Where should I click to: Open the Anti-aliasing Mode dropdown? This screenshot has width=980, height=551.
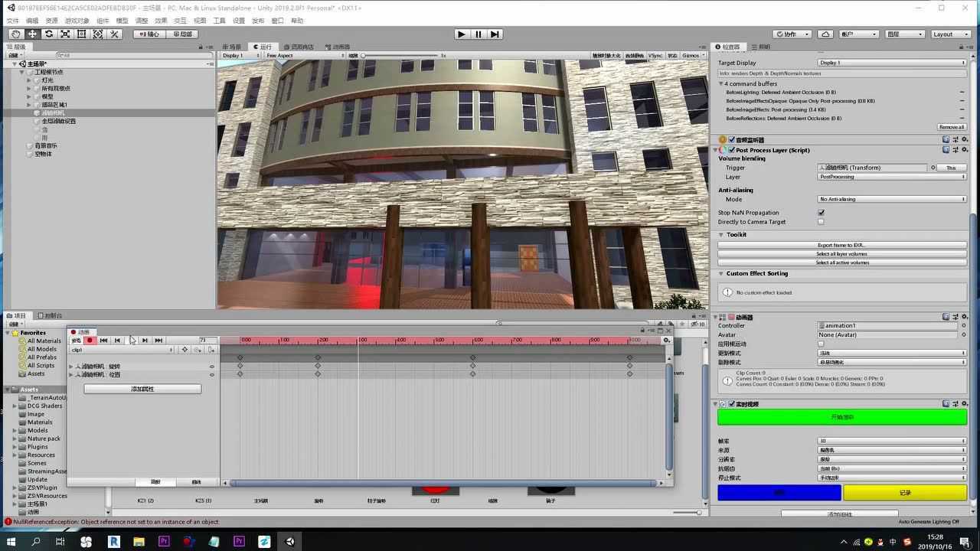coord(892,199)
